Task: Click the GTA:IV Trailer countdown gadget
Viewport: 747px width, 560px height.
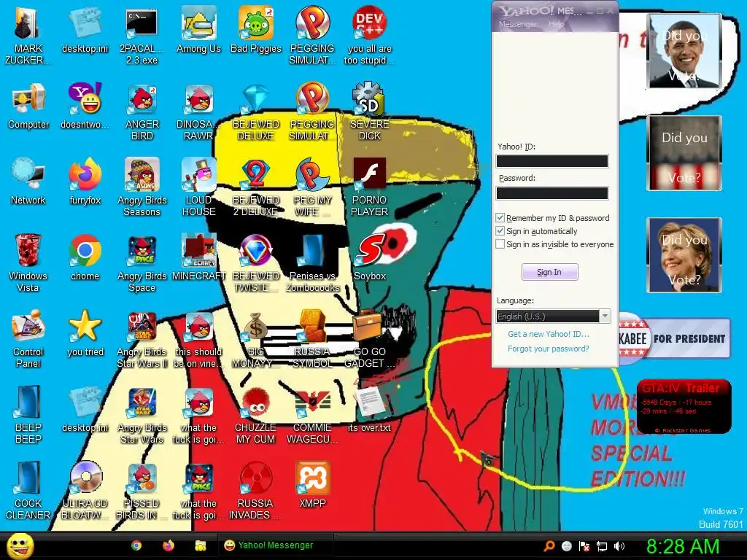Action: [684, 406]
